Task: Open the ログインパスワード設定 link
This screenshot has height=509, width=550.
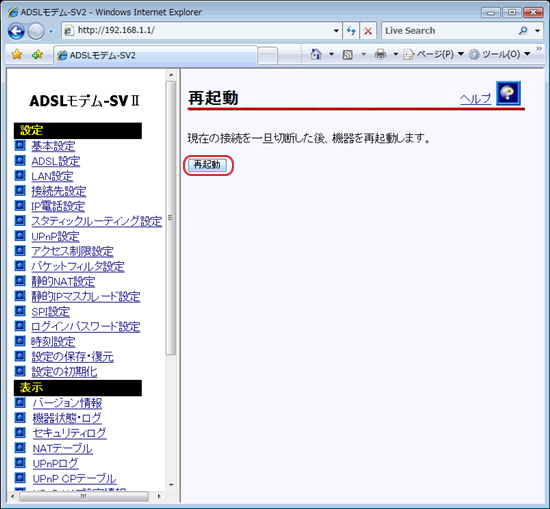Action: tap(86, 327)
